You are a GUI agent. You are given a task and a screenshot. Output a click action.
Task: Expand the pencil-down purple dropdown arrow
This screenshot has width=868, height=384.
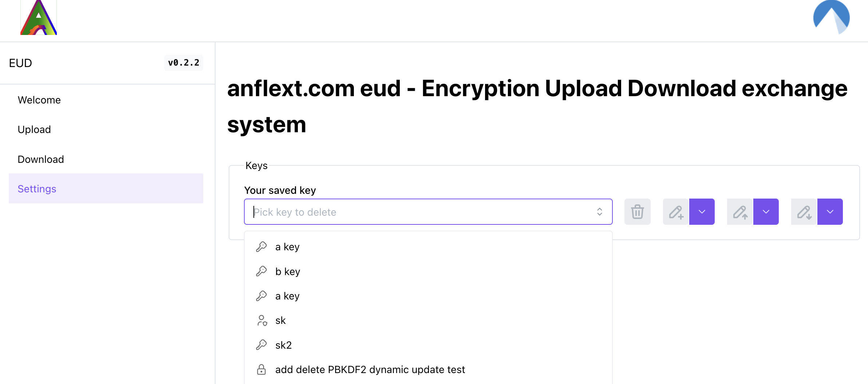tap(830, 212)
